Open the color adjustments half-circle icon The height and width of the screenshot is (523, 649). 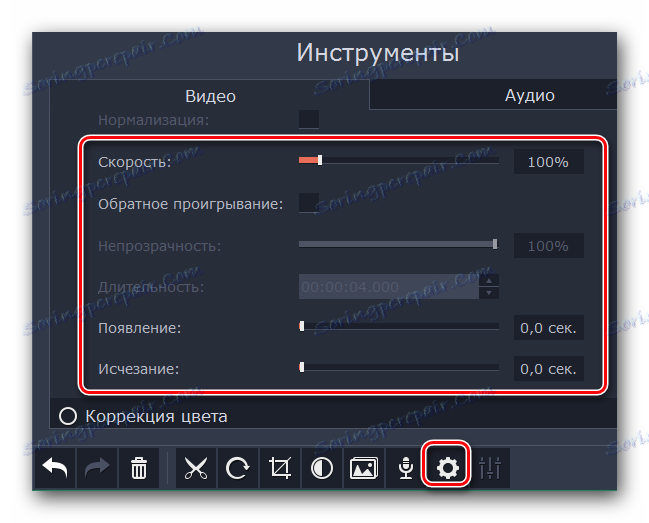[x=322, y=468]
